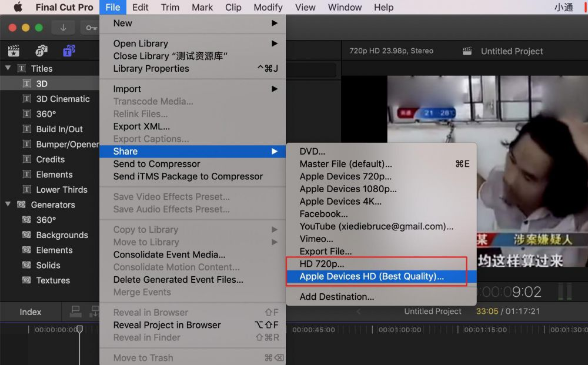This screenshot has width=588, height=365.
Task: Select Textures generators category
Action: pos(49,280)
